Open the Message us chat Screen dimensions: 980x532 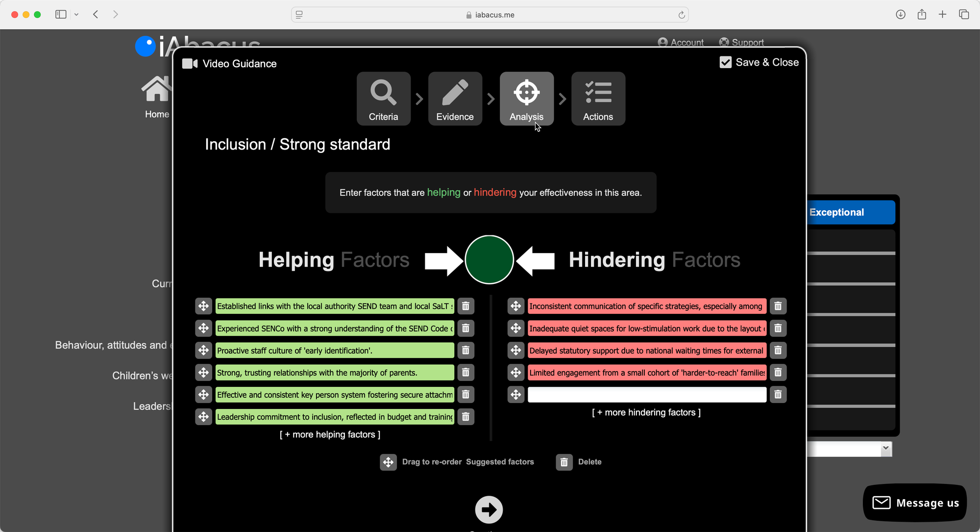pyautogui.click(x=915, y=503)
